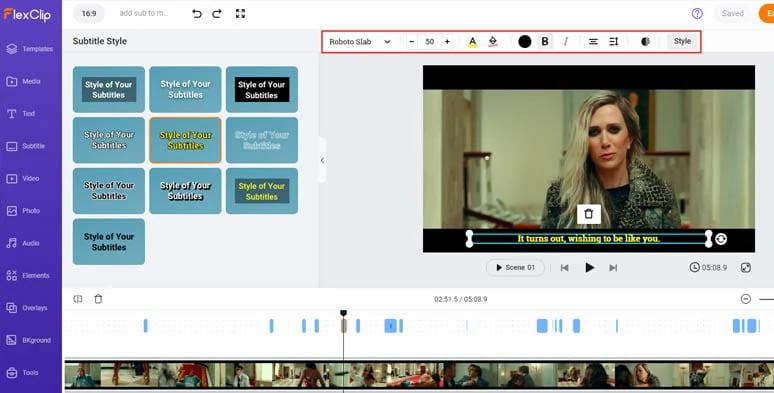
Task: Select the white shadowed subtitle style in third row
Action: 109,191
